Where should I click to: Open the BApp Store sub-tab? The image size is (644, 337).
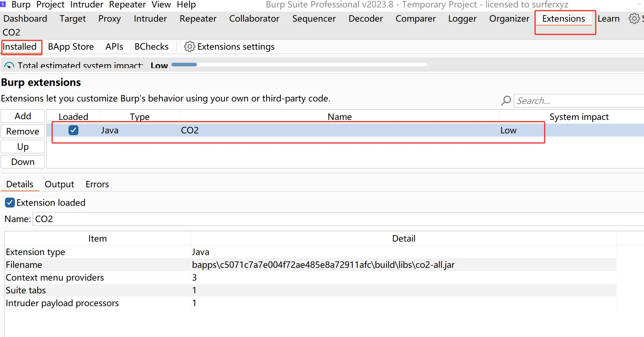pyautogui.click(x=71, y=46)
